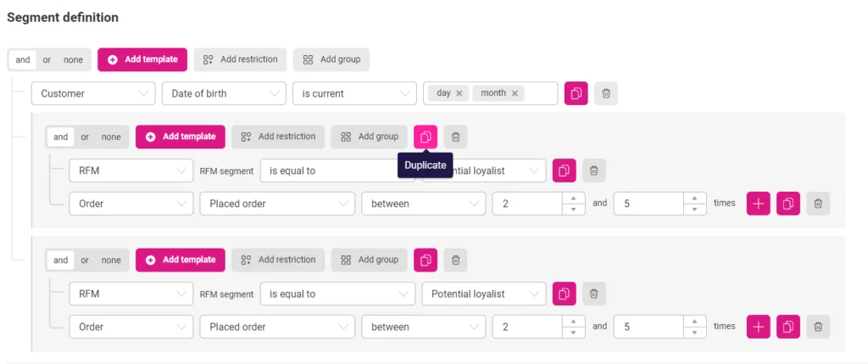Click second group's maximum value field 5
868x364 pixels.
tap(649, 327)
